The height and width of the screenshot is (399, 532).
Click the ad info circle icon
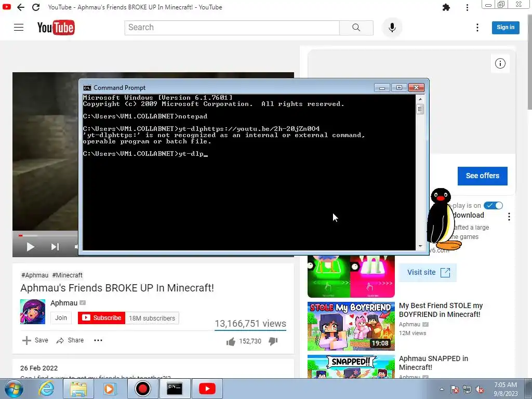pyautogui.click(x=500, y=63)
